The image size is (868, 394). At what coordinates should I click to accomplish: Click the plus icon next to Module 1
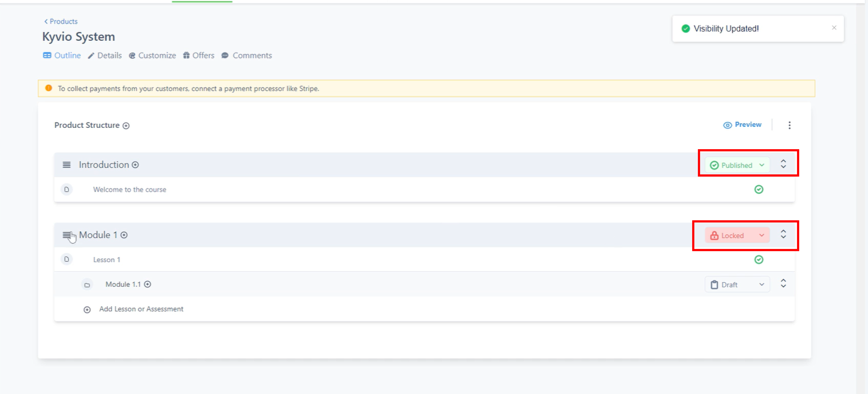point(124,235)
